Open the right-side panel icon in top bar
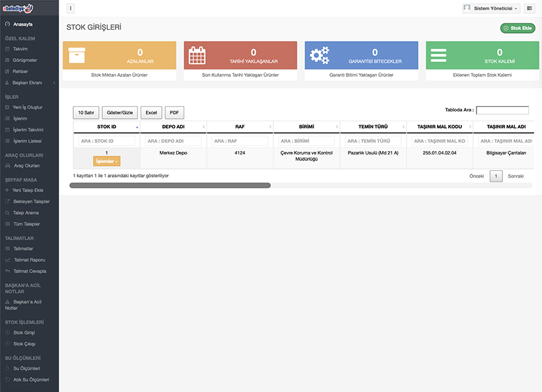This screenshot has height=392, width=542. pyautogui.click(x=529, y=9)
